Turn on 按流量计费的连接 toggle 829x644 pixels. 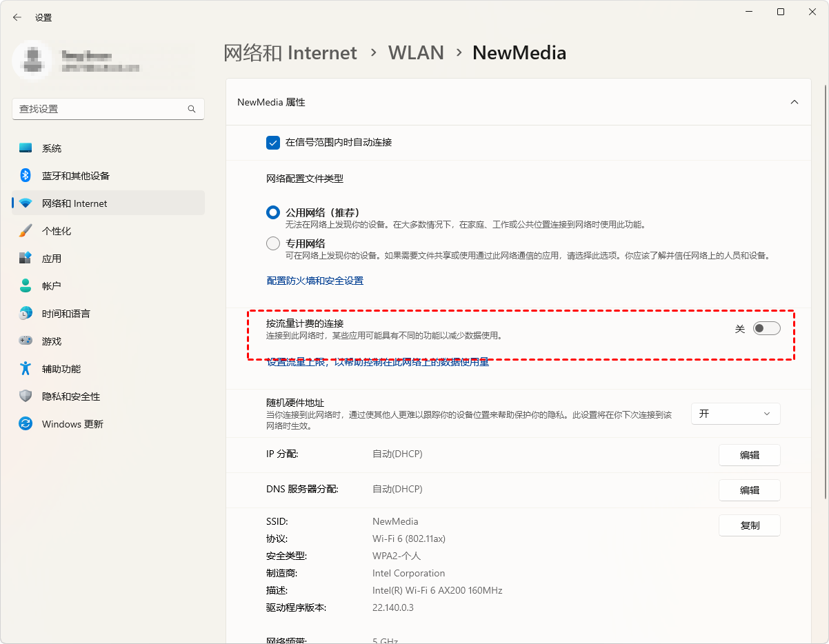[x=766, y=329]
